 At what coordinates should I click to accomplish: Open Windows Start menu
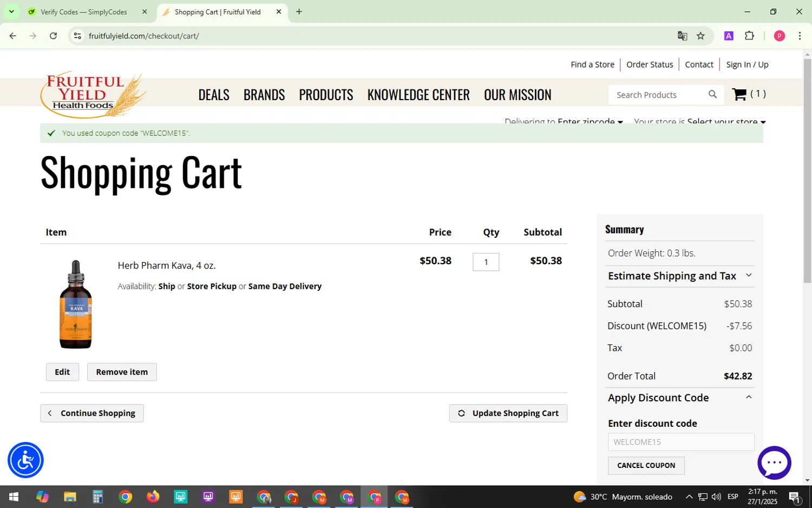coord(14,497)
